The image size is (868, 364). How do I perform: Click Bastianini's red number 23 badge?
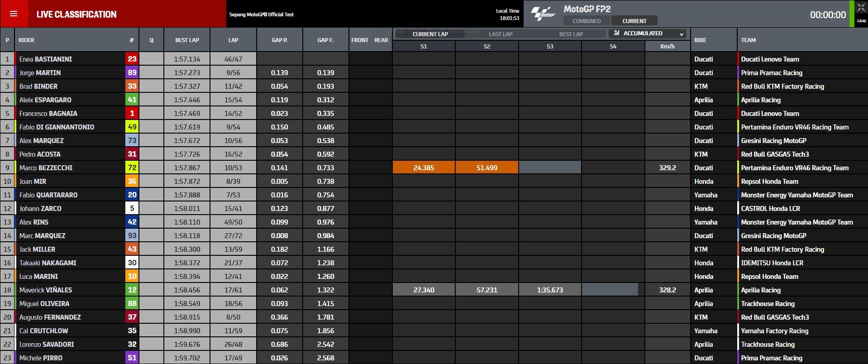pyautogui.click(x=132, y=59)
